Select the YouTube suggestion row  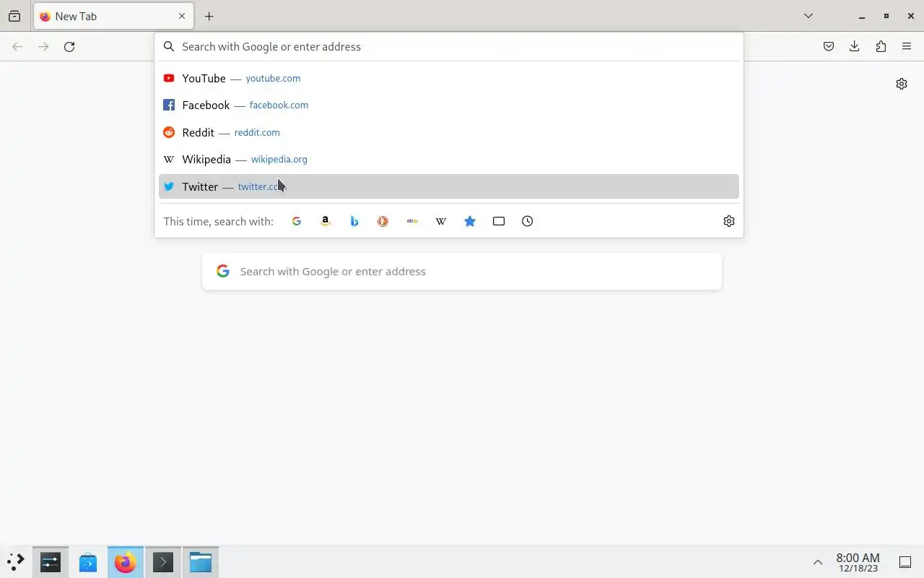449,78
